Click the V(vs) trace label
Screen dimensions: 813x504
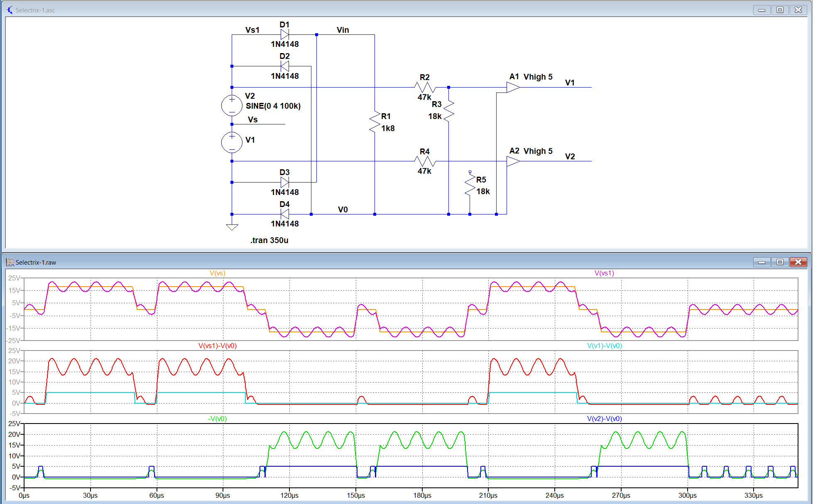pos(217,273)
